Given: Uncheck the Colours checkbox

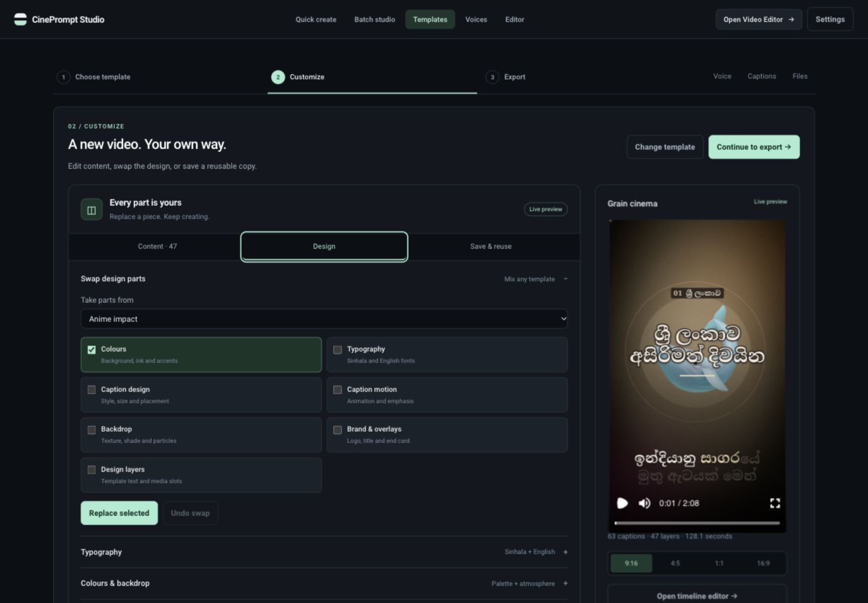Looking at the screenshot, I should pos(92,350).
